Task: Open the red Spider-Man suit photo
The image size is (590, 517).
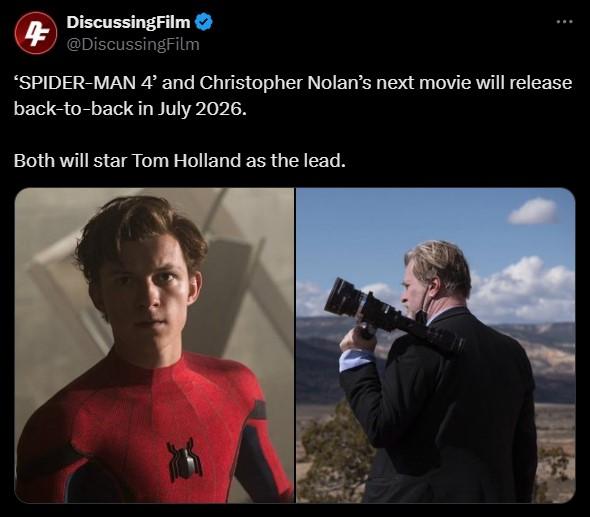Action: pos(154,345)
